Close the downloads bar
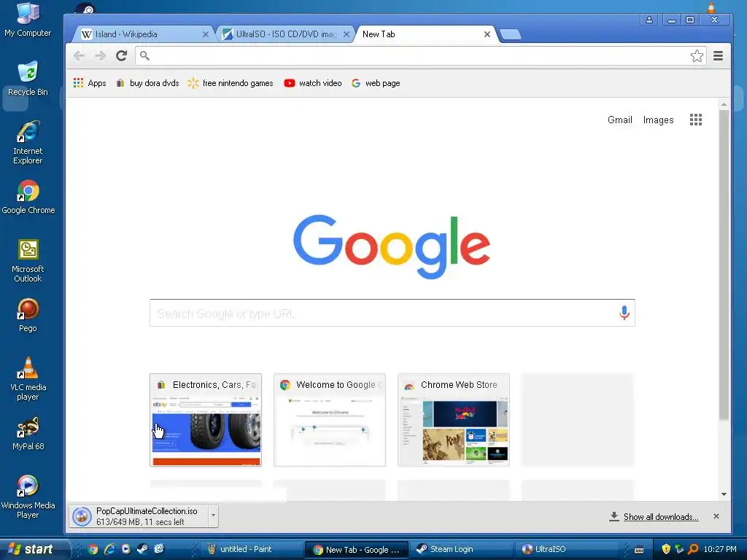Viewport: 747px width, 560px height. [x=716, y=516]
